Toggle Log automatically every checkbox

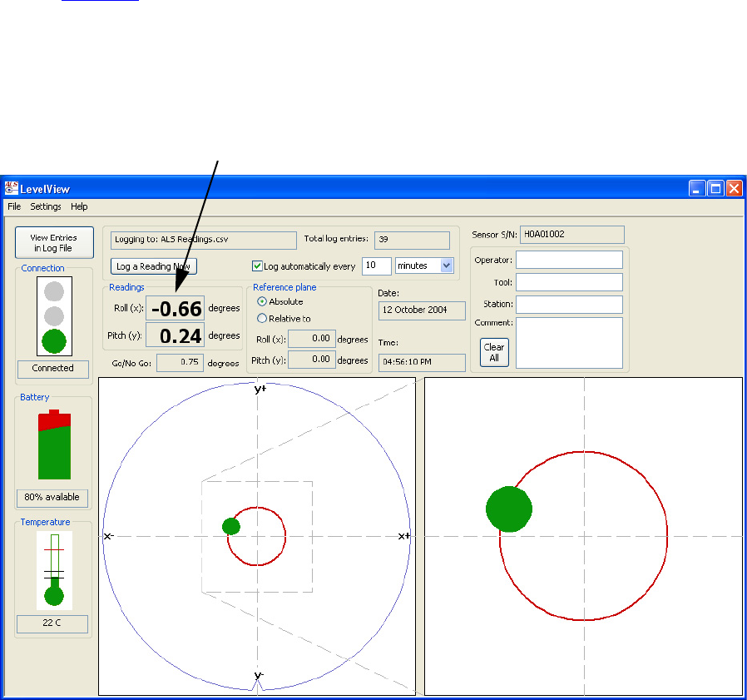pos(257,266)
